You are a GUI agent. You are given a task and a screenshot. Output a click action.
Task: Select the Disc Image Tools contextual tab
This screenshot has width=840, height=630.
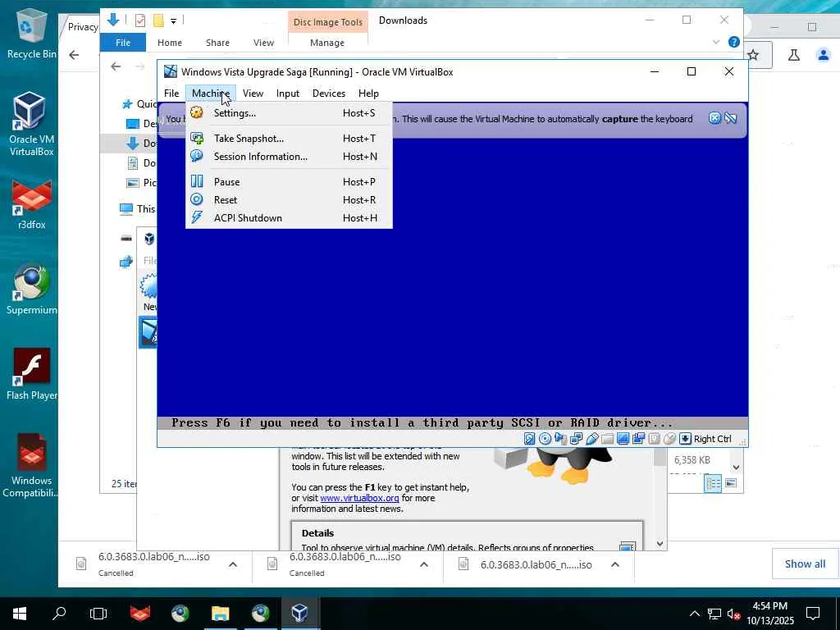coord(328,22)
